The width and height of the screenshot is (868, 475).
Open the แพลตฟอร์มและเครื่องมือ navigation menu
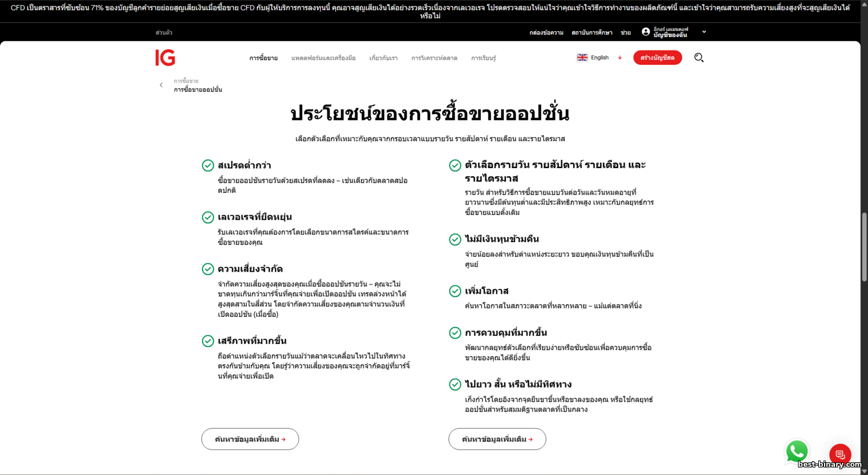pos(323,58)
